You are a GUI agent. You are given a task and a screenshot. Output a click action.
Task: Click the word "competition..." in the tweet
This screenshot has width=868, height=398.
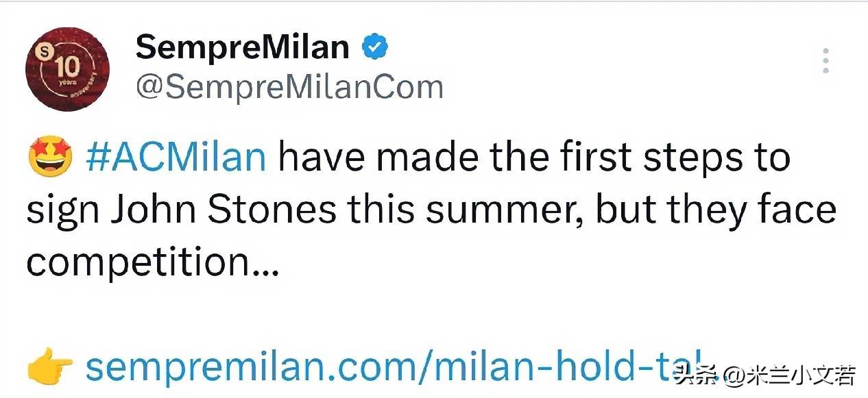[x=152, y=262]
